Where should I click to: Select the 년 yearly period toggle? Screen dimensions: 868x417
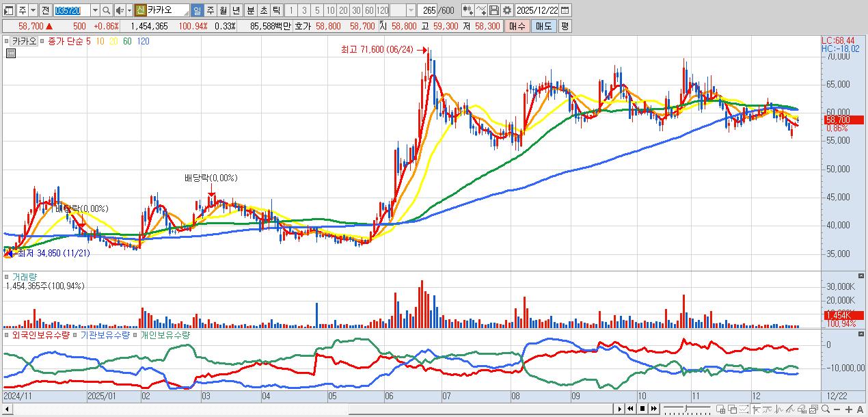tap(236, 10)
